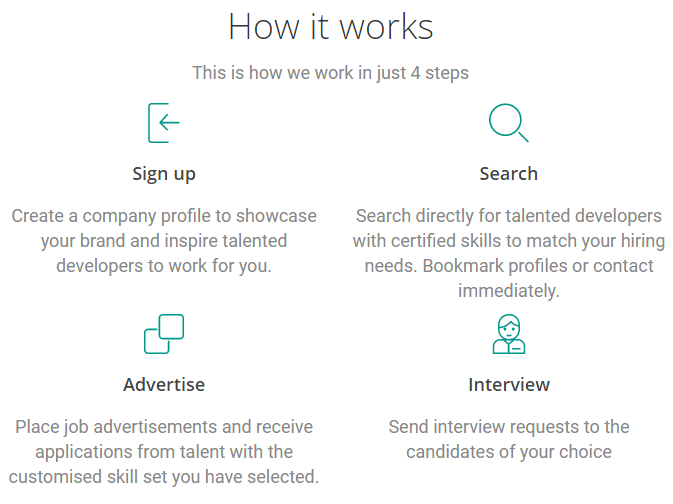
Task: Click the Interview description paragraph
Action: (x=508, y=440)
